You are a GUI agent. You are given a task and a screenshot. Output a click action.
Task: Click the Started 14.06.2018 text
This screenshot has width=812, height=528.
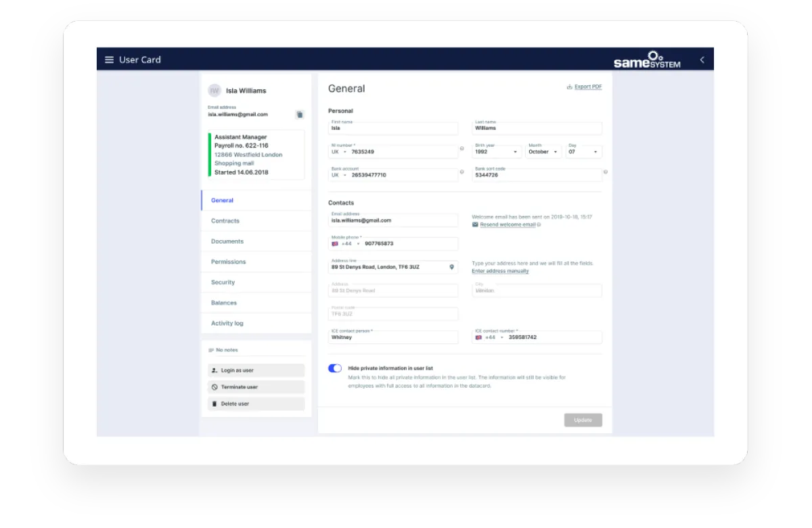pos(242,172)
